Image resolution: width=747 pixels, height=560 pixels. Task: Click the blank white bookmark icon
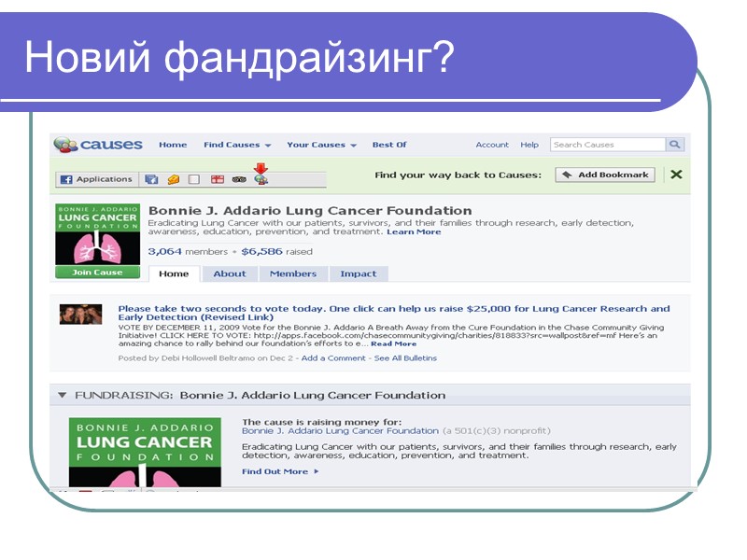(194, 179)
